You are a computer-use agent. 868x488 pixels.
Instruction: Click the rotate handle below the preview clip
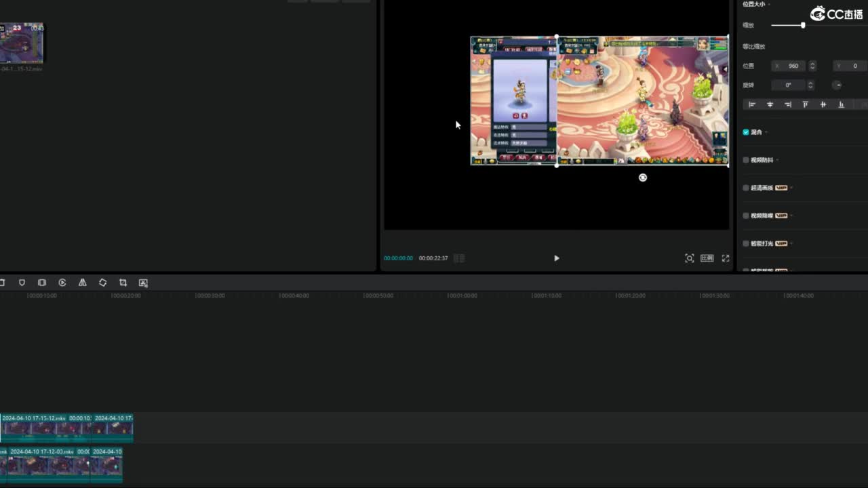tap(643, 178)
